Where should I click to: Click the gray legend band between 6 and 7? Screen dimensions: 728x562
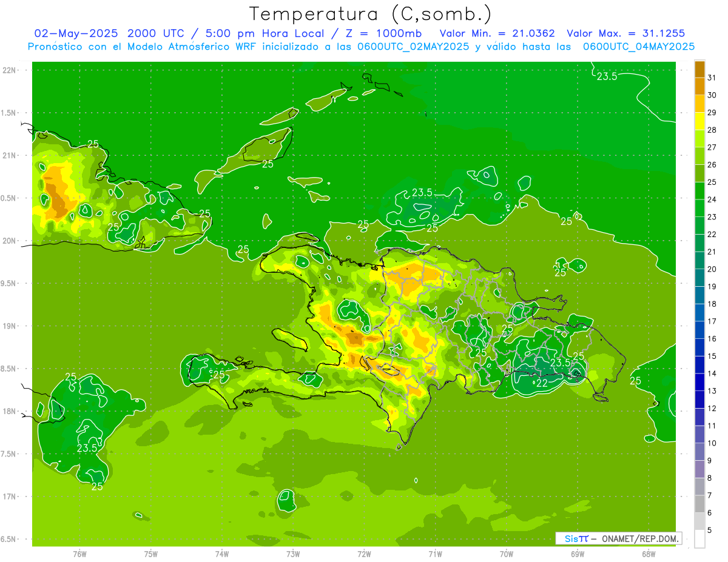click(699, 504)
